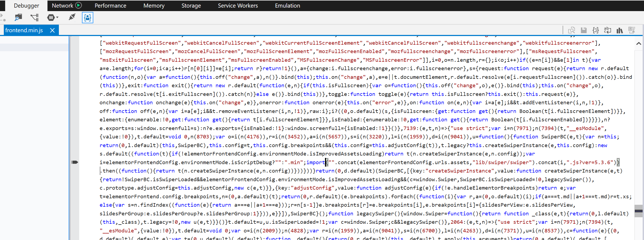Screen dimensions: 644x240
Task: Open the Service Workers tab
Action: click(238, 5)
